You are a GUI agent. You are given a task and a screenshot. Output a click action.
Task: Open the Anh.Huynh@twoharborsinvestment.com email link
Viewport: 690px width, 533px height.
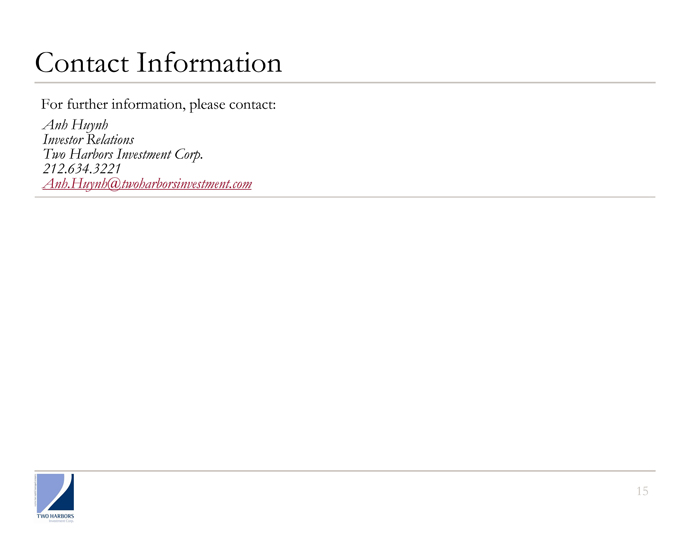click(x=147, y=184)
